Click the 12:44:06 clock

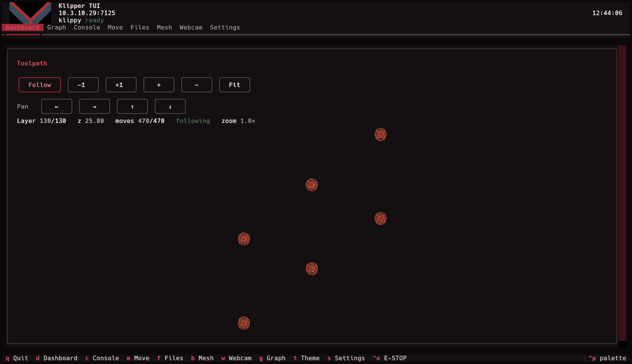(607, 13)
